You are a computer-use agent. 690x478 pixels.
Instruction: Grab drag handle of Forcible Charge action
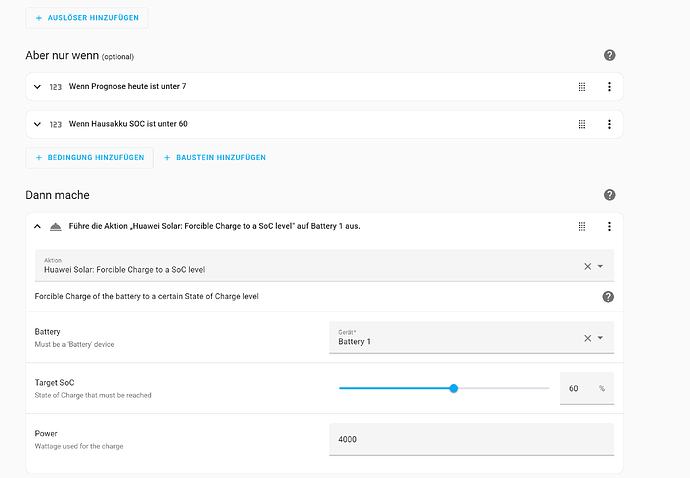coord(582,226)
